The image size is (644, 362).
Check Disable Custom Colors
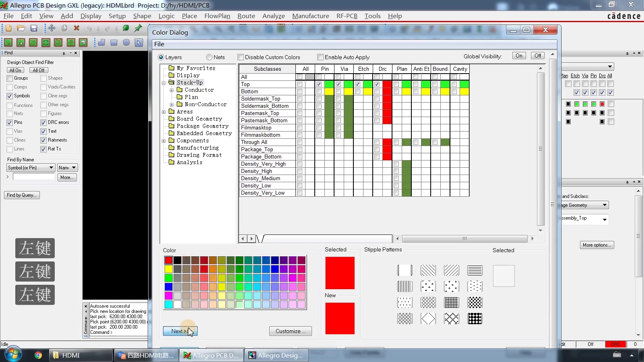coord(241,57)
